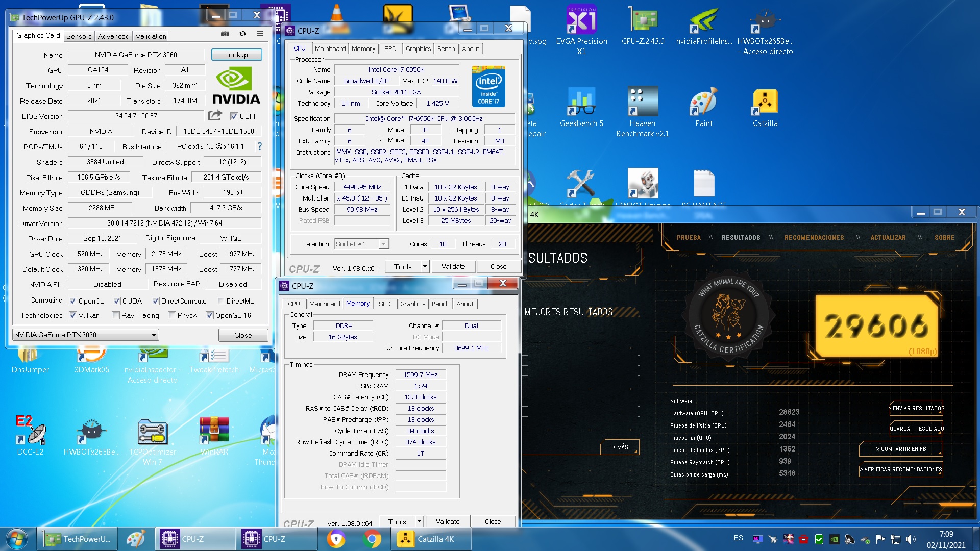This screenshot has height=551, width=980.
Task: Toggle the OpenGL 4.6 checkbox
Action: tap(210, 315)
